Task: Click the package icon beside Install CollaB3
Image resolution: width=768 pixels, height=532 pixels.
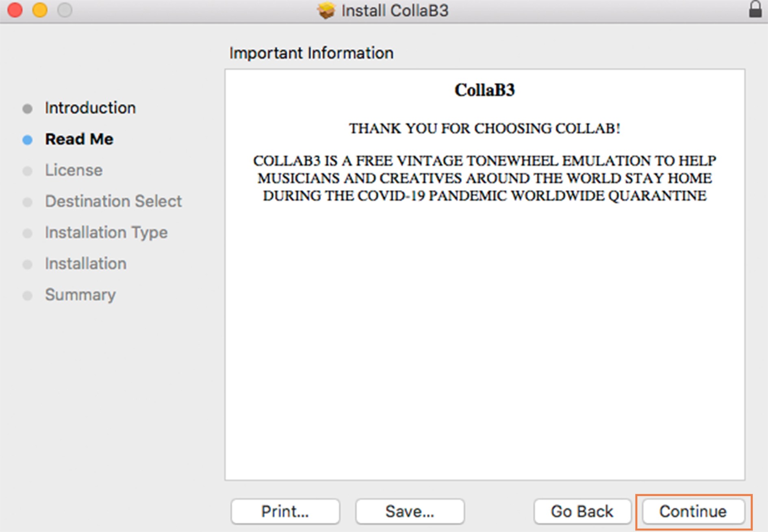Action: pyautogui.click(x=326, y=10)
